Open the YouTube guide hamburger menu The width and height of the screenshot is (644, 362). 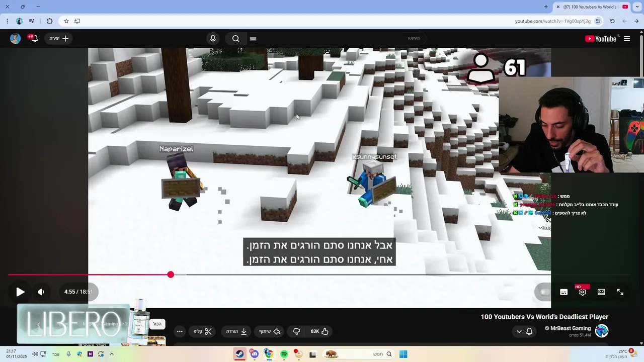627,39
